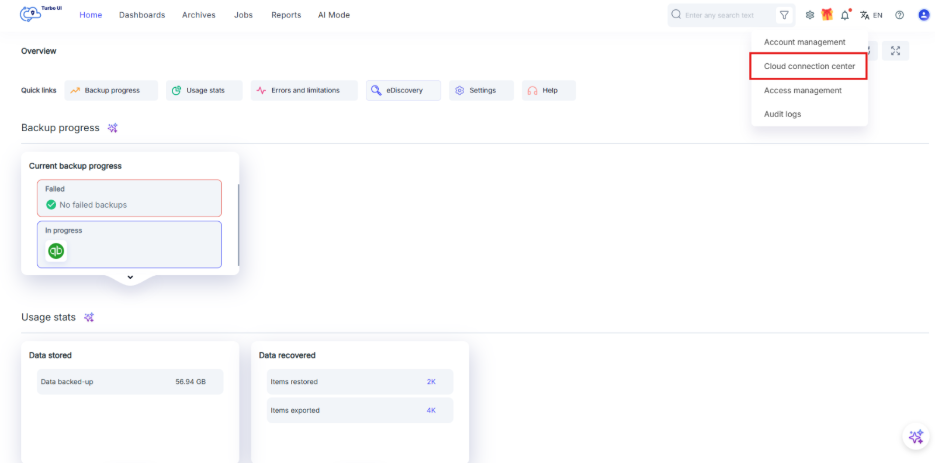Expand the Current backup progress card chevron
Screen dimensions: 936x463
pyautogui.click(x=130, y=277)
